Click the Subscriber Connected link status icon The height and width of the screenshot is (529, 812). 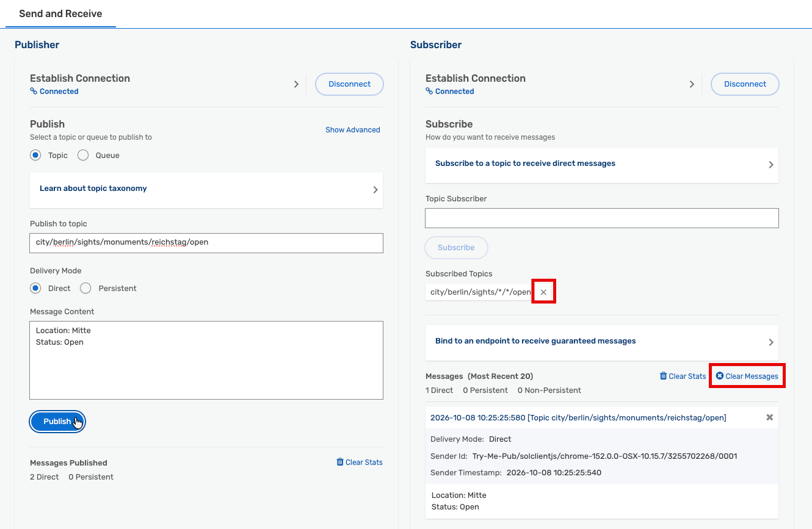click(429, 92)
